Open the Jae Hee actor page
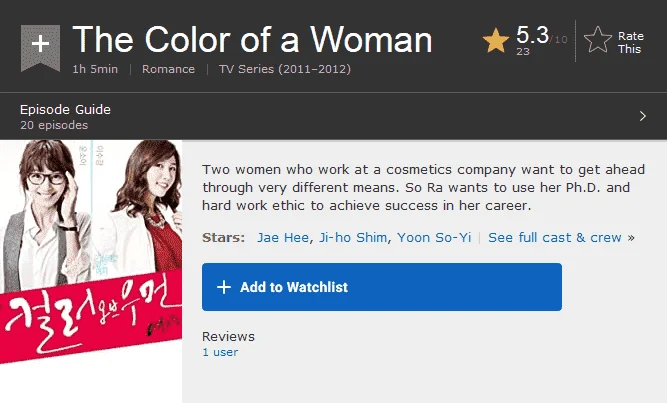 [x=283, y=237]
